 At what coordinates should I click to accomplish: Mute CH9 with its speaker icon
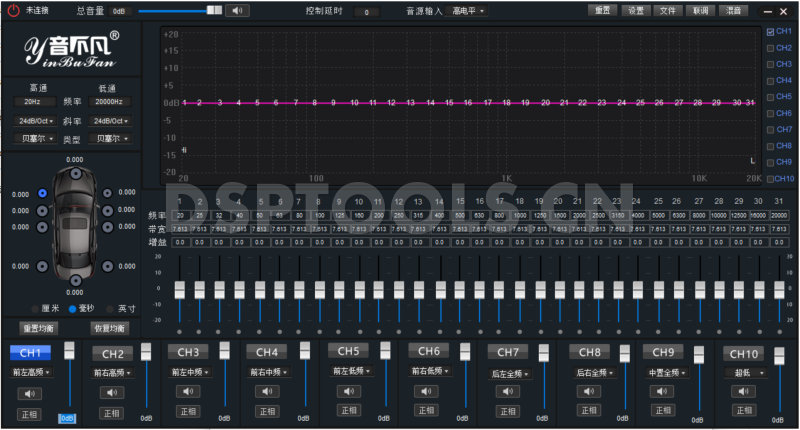click(662, 391)
